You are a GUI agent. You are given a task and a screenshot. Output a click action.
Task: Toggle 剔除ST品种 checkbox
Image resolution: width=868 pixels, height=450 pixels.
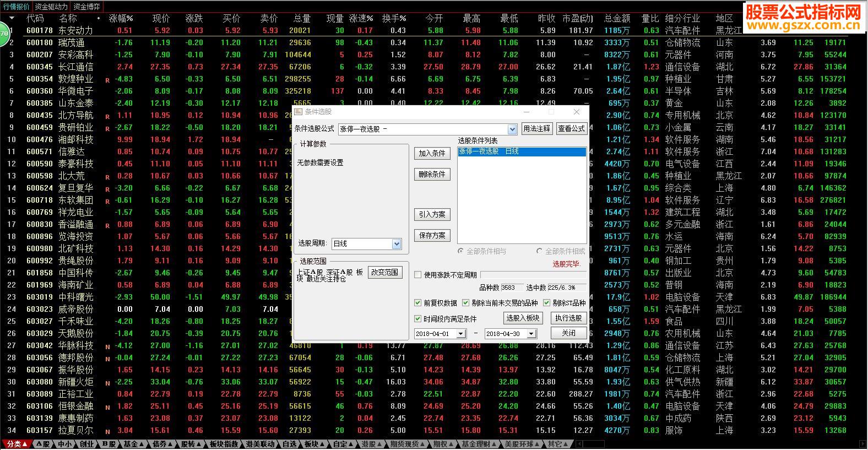(546, 303)
